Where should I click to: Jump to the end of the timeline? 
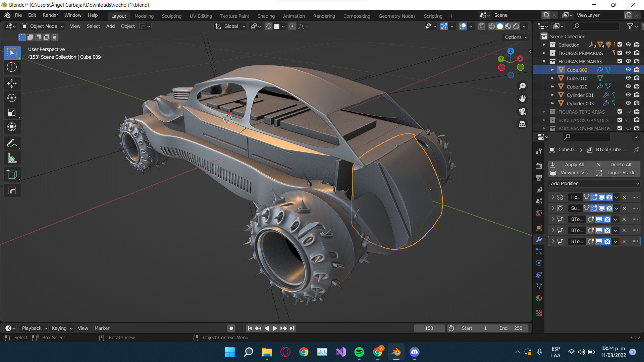(292, 328)
